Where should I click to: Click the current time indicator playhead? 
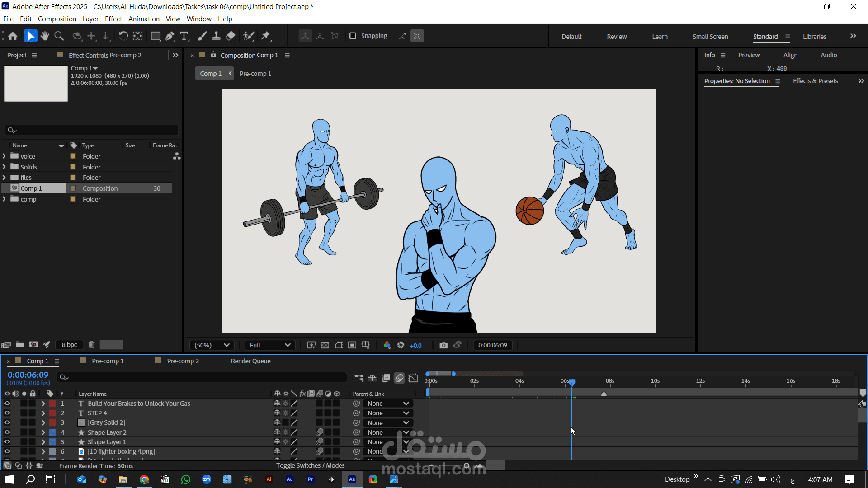pos(572,383)
